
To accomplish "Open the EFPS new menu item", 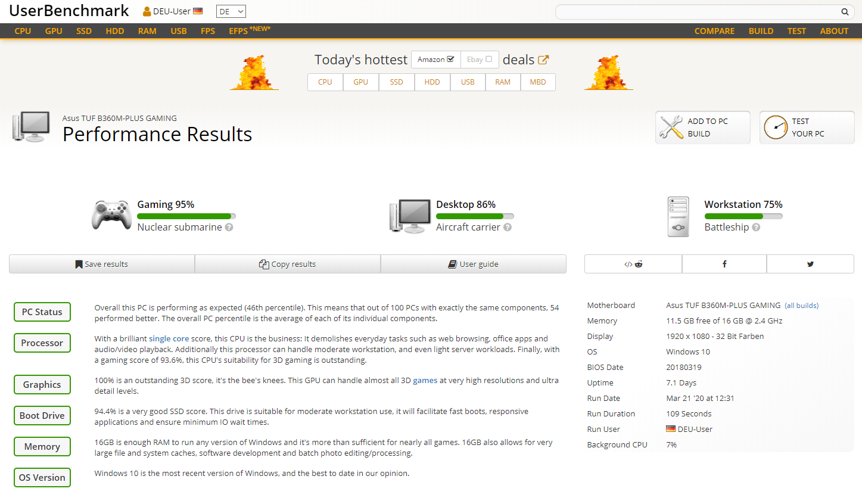I will coord(250,30).
